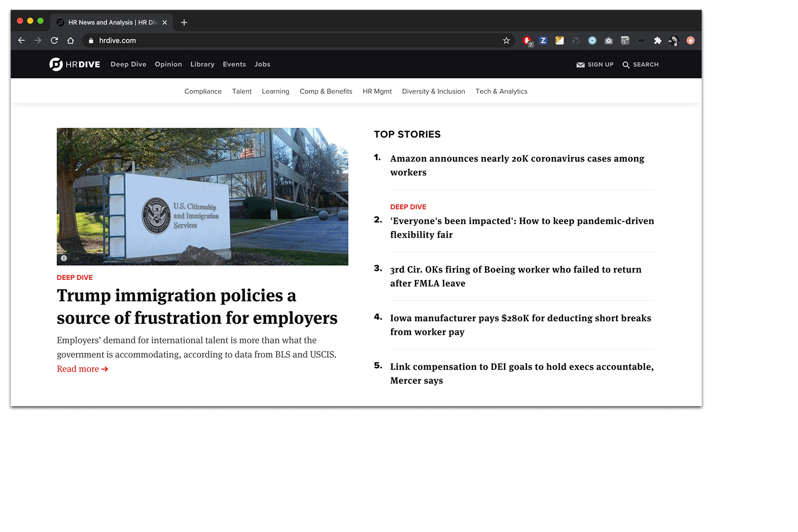
Task: View site info via the padlock icon
Action: (91, 40)
